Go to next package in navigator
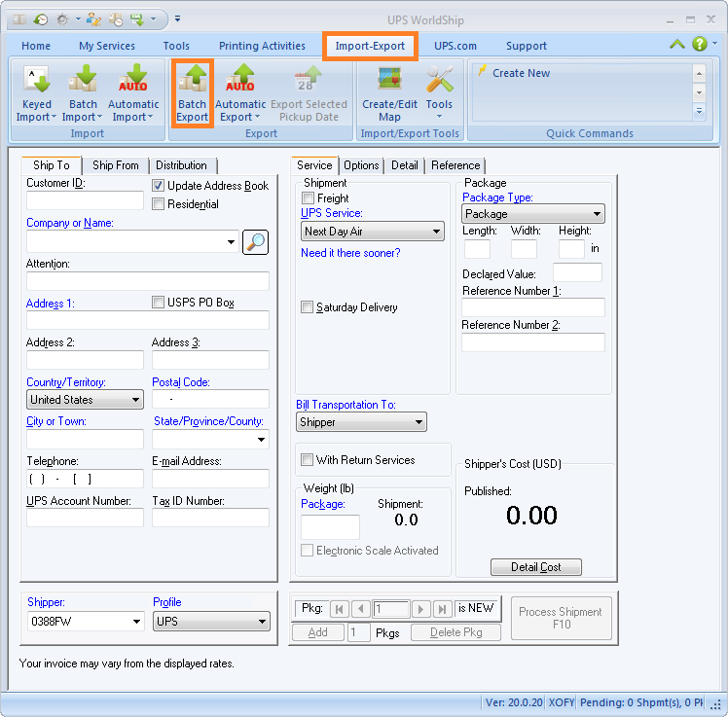The image size is (728, 717). click(420, 609)
